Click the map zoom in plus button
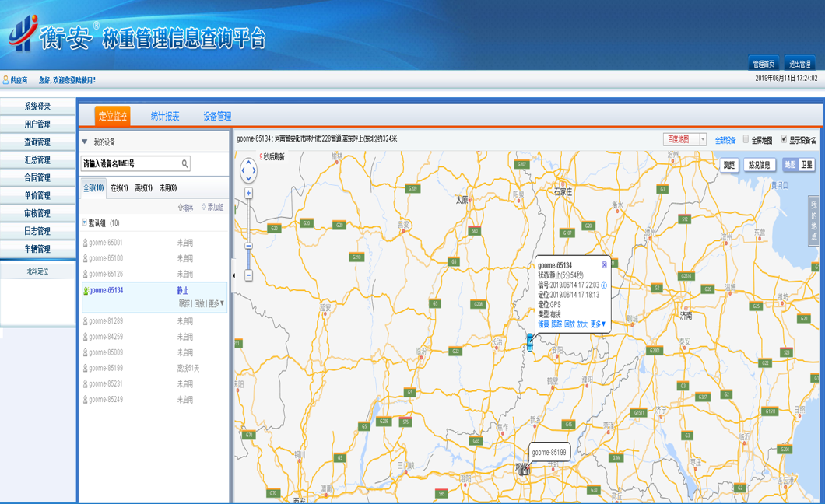 tap(248, 193)
